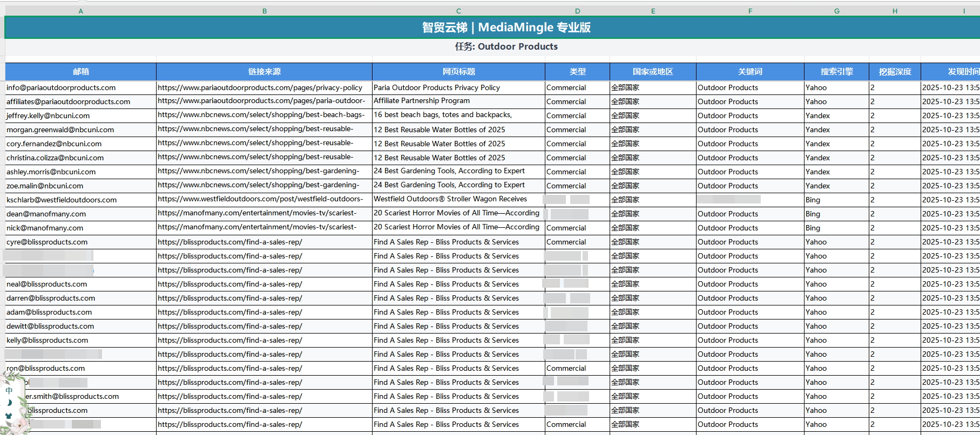The height and width of the screenshot is (435, 980).
Task: Select the info@pariaoutdoorproducts.com cell
Action: pos(81,87)
